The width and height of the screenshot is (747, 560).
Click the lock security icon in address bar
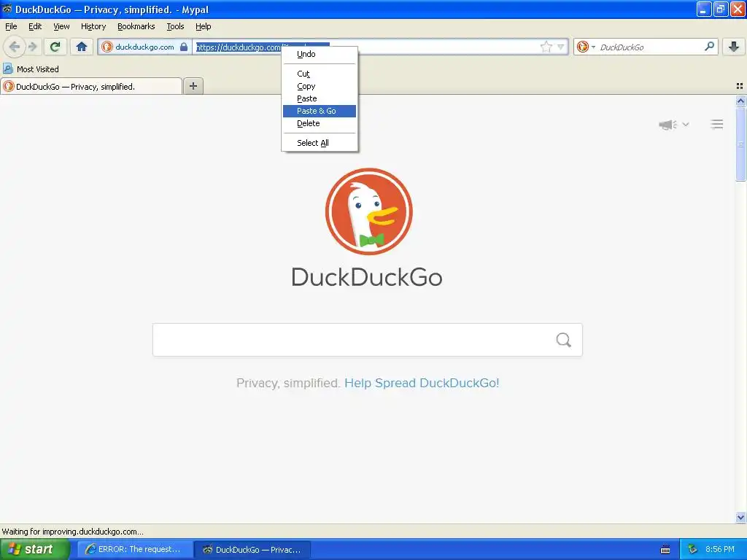click(184, 47)
